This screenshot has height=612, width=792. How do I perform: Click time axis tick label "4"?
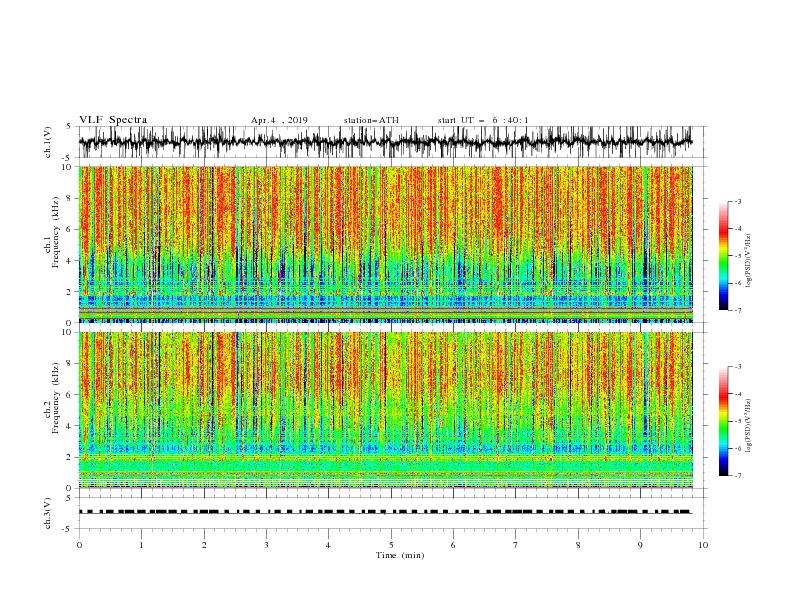[x=328, y=545]
